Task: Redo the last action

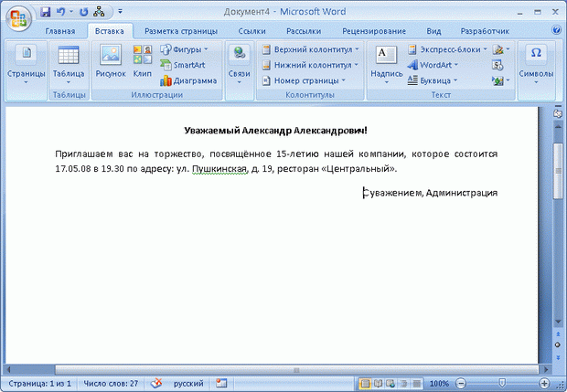Action: coord(83,12)
